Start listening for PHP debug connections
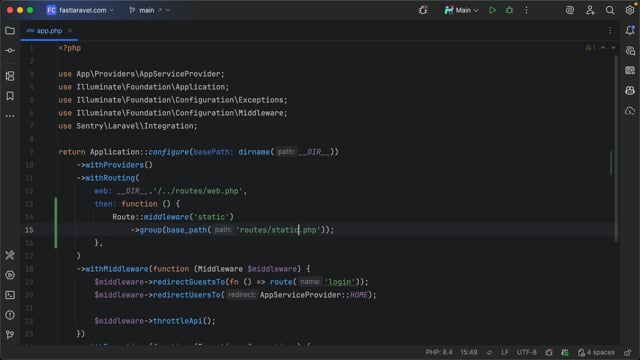640x360 pixels. coord(423,10)
